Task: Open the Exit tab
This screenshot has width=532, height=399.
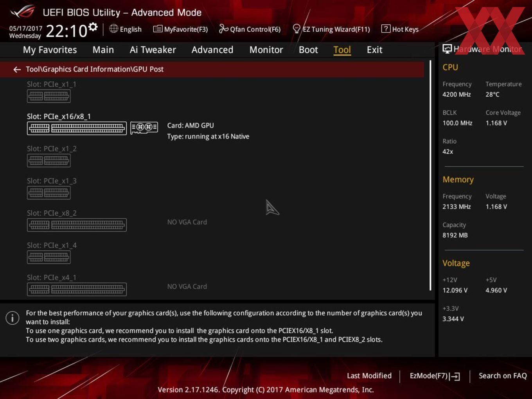Action: 374,50
